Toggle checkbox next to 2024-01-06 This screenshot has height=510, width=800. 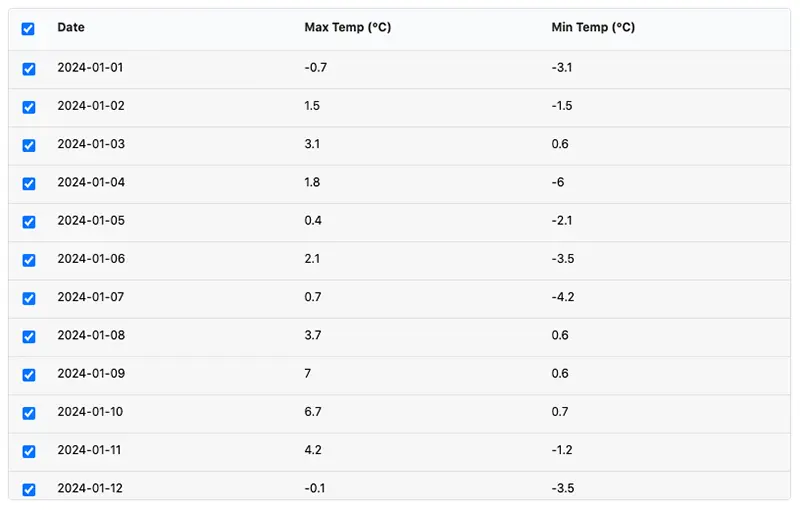pos(29,260)
